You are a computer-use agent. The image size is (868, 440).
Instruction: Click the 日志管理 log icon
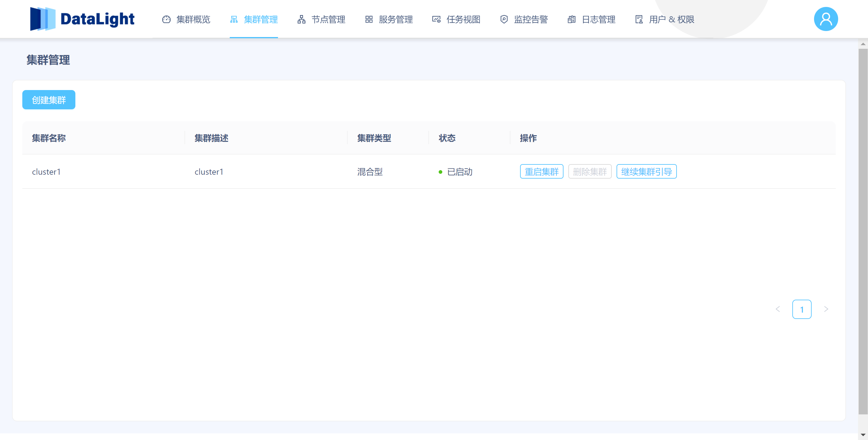571,20
